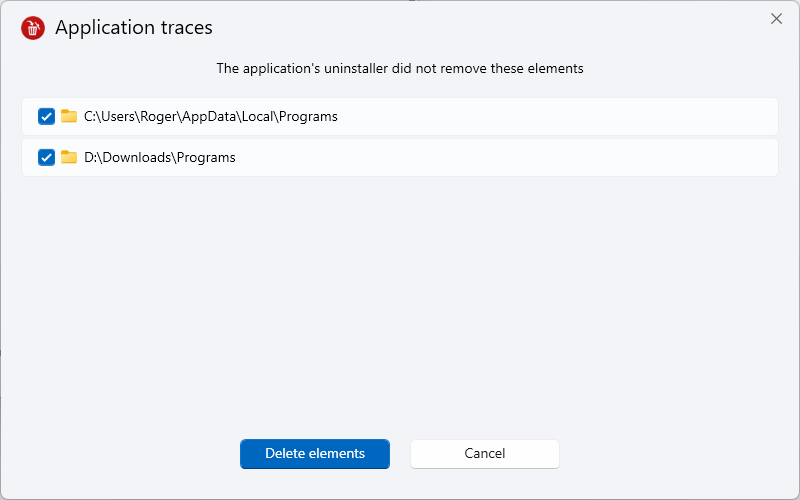Cancel the leftover traces removal

point(485,454)
